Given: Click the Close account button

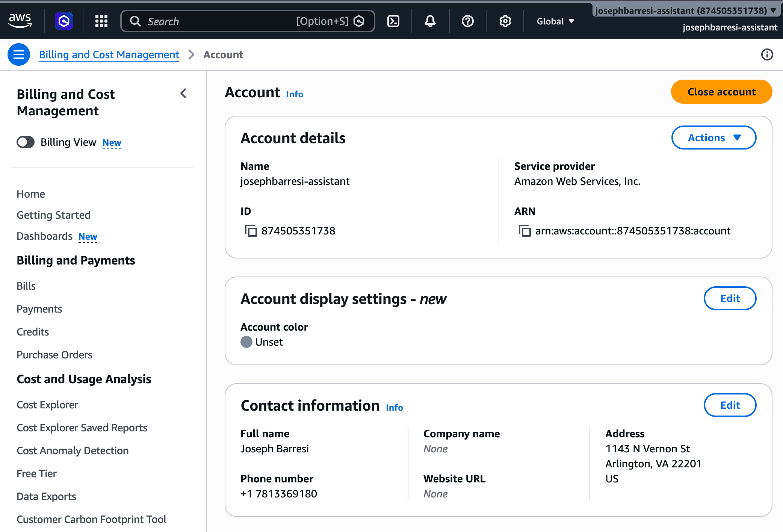Looking at the screenshot, I should pyautogui.click(x=721, y=92).
